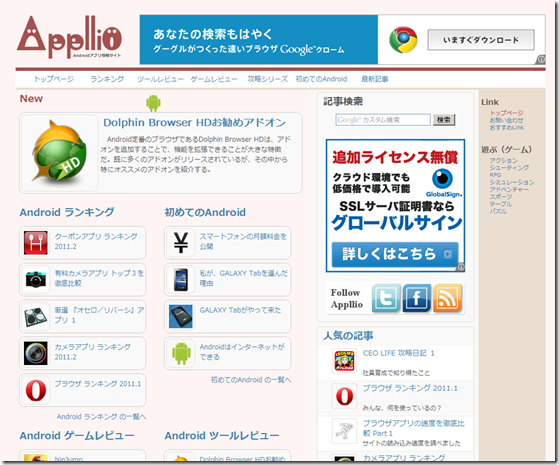The width and height of the screenshot is (559, 465).
Task: Open the トップページ navigation item
Action: (54, 79)
